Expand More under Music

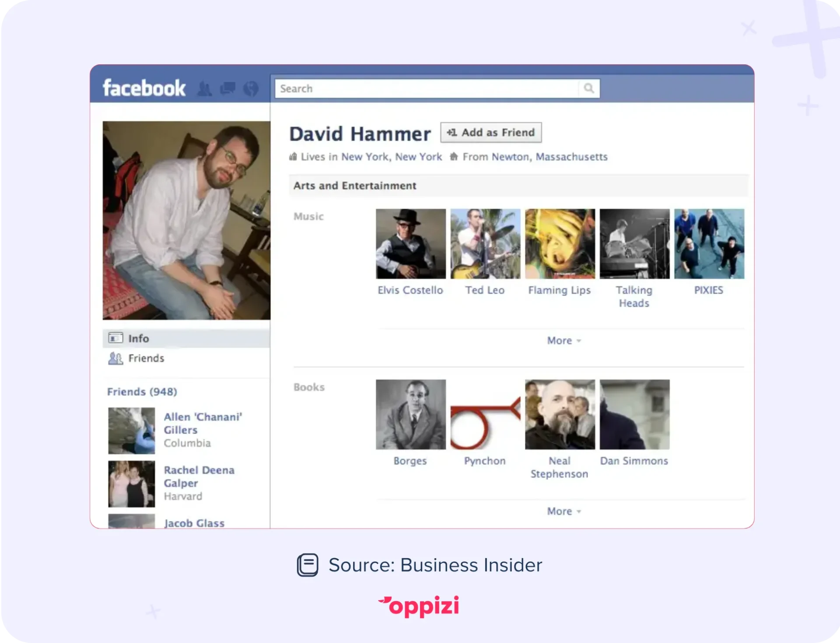[x=563, y=341]
